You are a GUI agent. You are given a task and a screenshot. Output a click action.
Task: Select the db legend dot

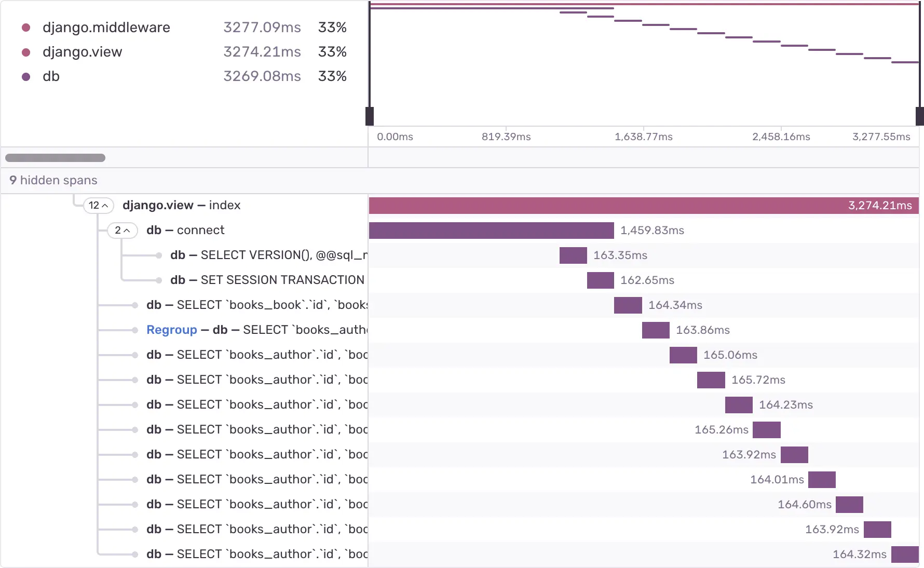click(x=26, y=77)
